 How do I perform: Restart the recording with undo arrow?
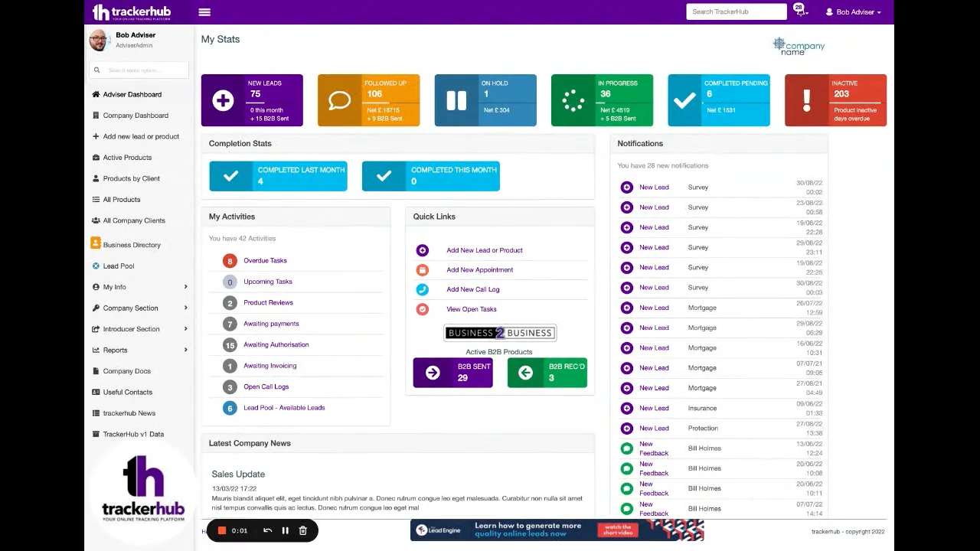(x=267, y=530)
